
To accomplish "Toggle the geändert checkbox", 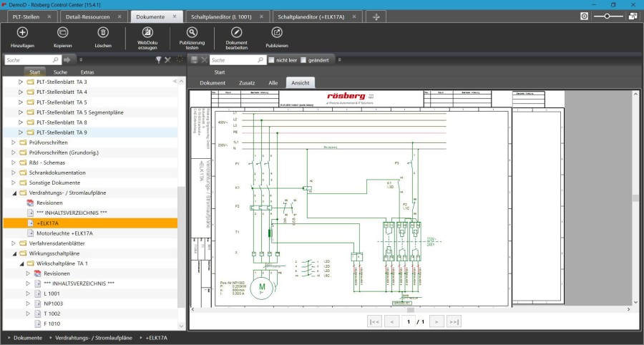I will click(x=303, y=60).
